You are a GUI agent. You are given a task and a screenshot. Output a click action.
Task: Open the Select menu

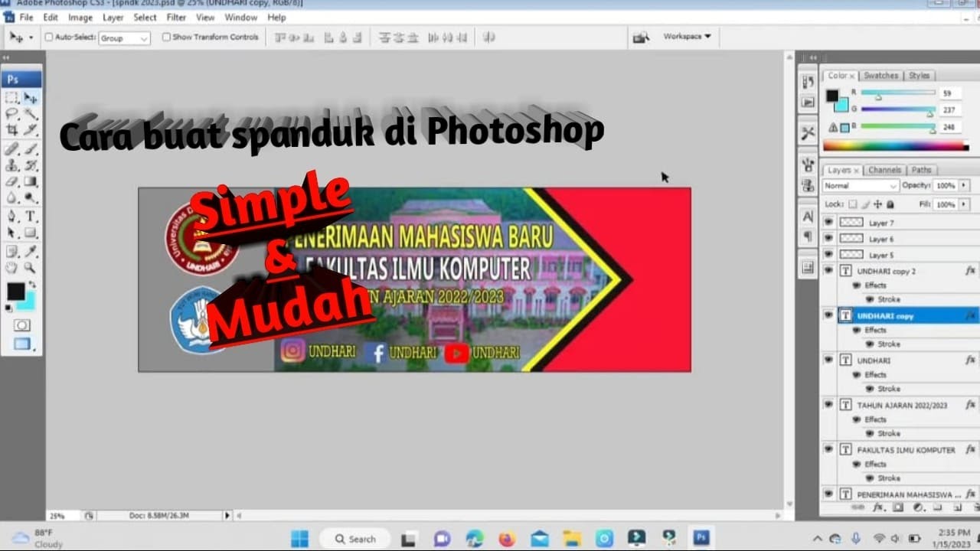pyautogui.click(x=145, y=17)
